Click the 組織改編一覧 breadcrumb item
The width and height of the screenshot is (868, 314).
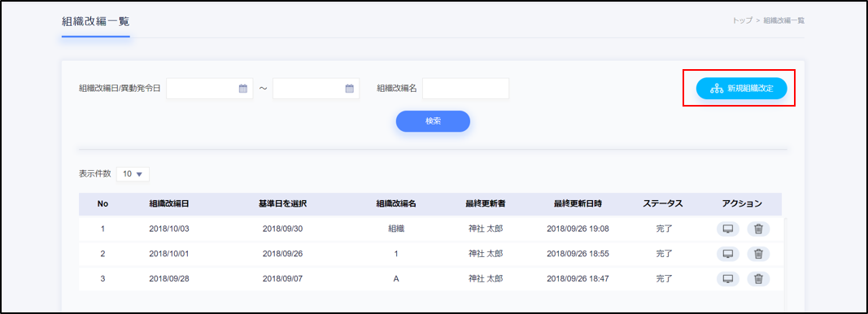coord(784,20)
